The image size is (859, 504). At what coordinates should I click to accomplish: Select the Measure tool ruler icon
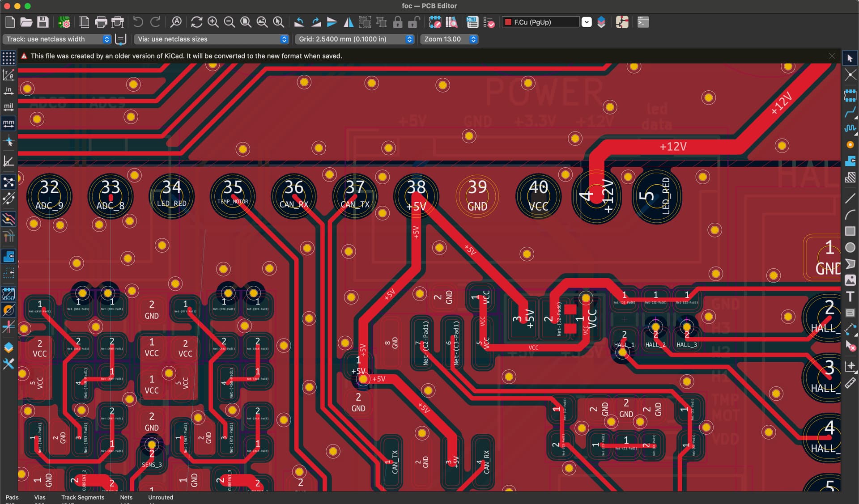850,383
